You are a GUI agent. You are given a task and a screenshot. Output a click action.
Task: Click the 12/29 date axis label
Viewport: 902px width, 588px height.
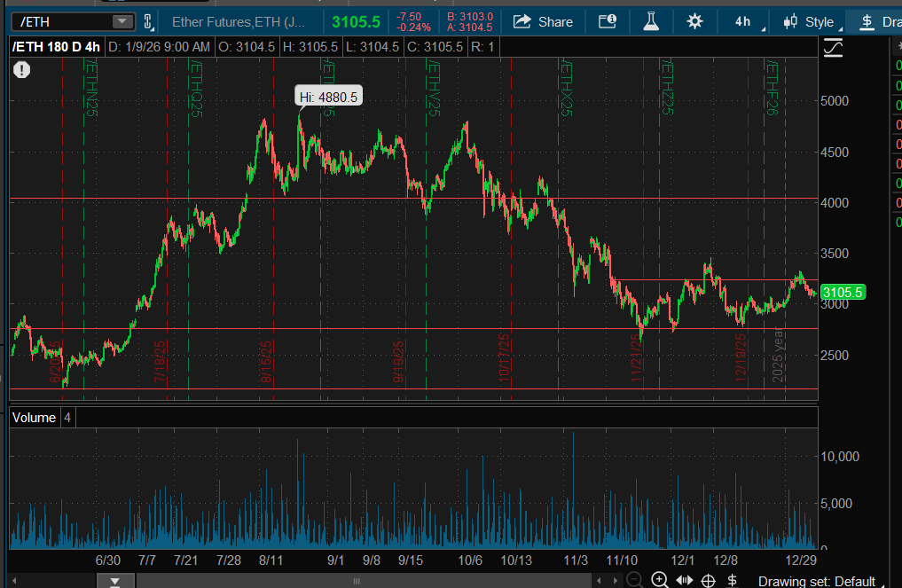801,561
